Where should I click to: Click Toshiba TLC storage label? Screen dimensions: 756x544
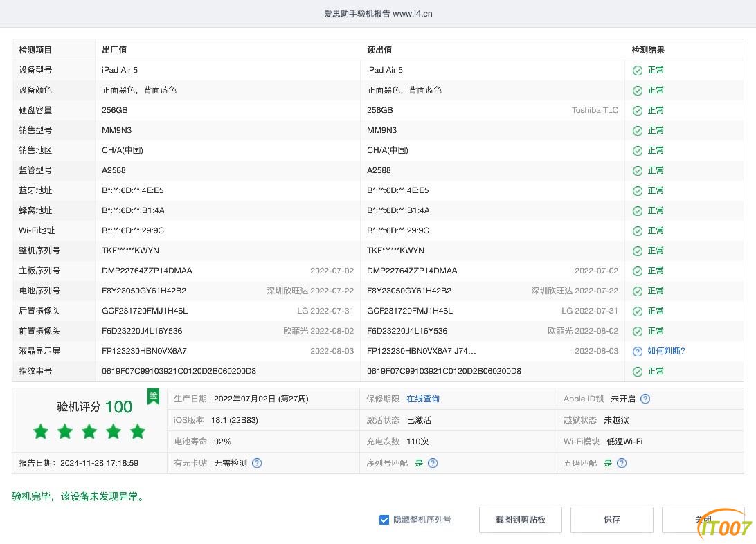pos(595,110)
